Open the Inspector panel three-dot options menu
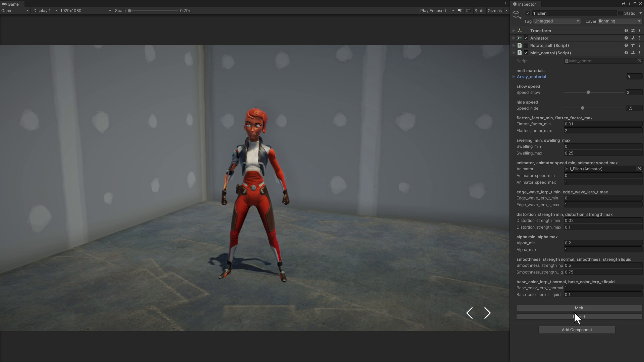The image size is (644, 362). coord(629,4)
